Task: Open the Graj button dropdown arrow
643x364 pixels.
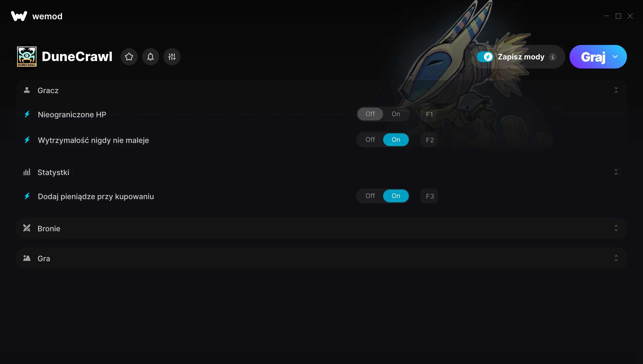Action: click(615, 57)
